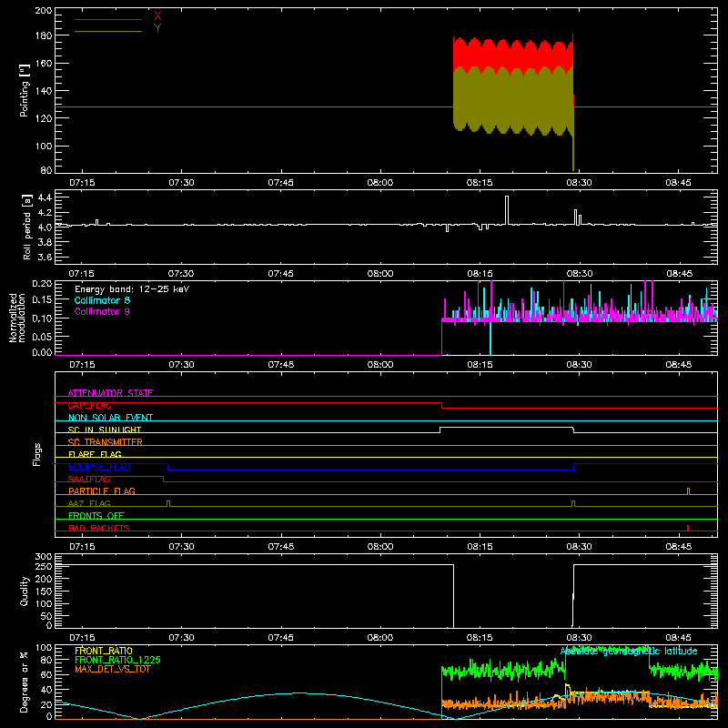Viewport: 728px width, 728px height.
Task: Click the 07:15 time label under Pointing plot
Action: point(82,183)
